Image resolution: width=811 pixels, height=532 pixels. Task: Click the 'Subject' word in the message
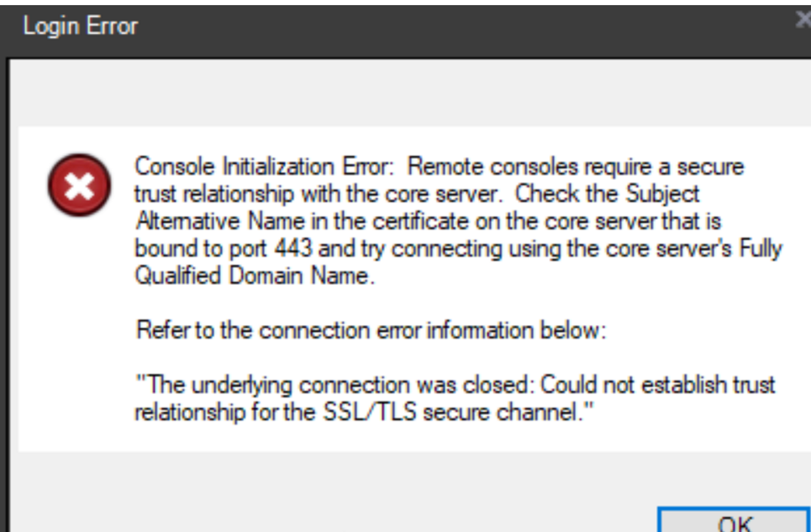pyautogui.click(x=662, y=194)
